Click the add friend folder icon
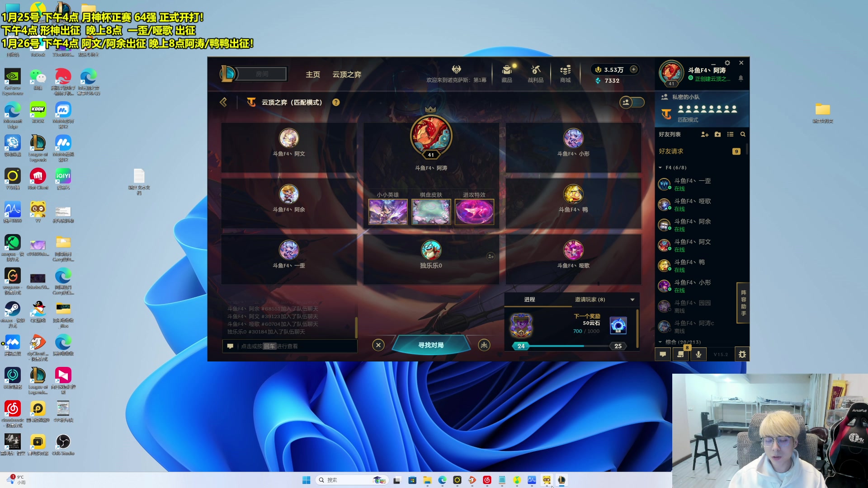The height and width of the screenshot is (488, 868). click(x=717, y=134)
